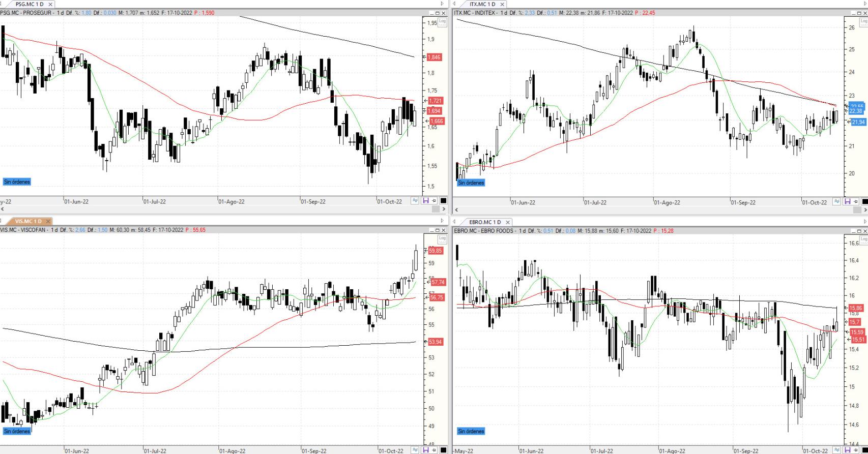
Task: Click the Prosegur horizontal scrollbar right arrow
Action: coord(444,209)
